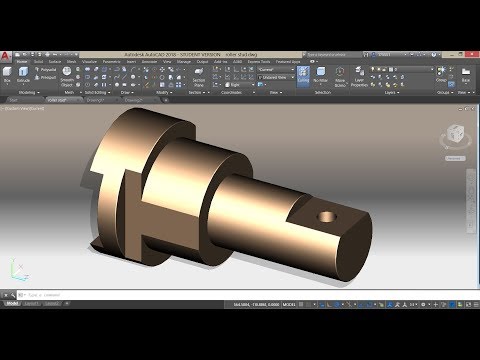This screenshot has width=480, height=360.
Task: Toggle Annotation Monitor plus icon in status bar
Action: coord(435,304)
